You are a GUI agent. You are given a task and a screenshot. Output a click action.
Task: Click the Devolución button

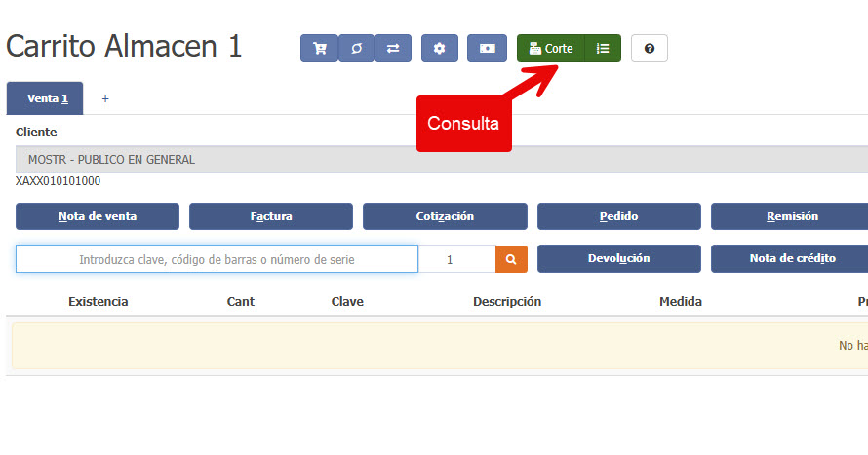(x=618, y=259)
